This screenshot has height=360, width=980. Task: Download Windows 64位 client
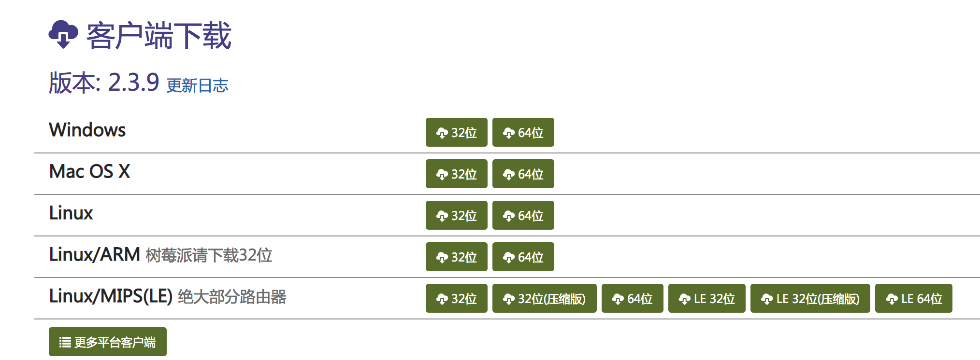523,132
